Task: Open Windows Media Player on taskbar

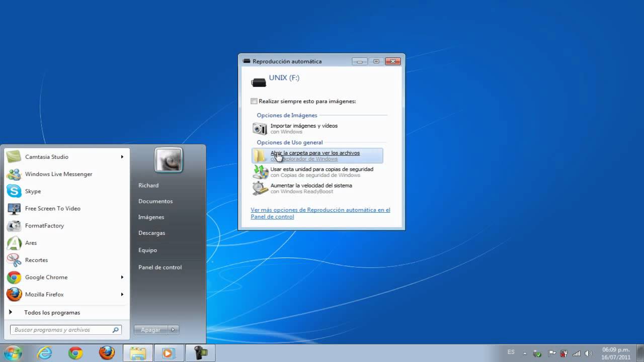Action: coord(168,353)
